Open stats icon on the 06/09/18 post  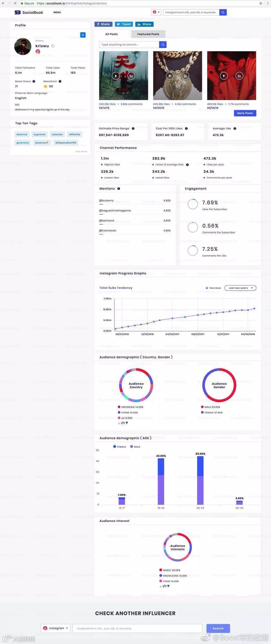click(185, 76)
